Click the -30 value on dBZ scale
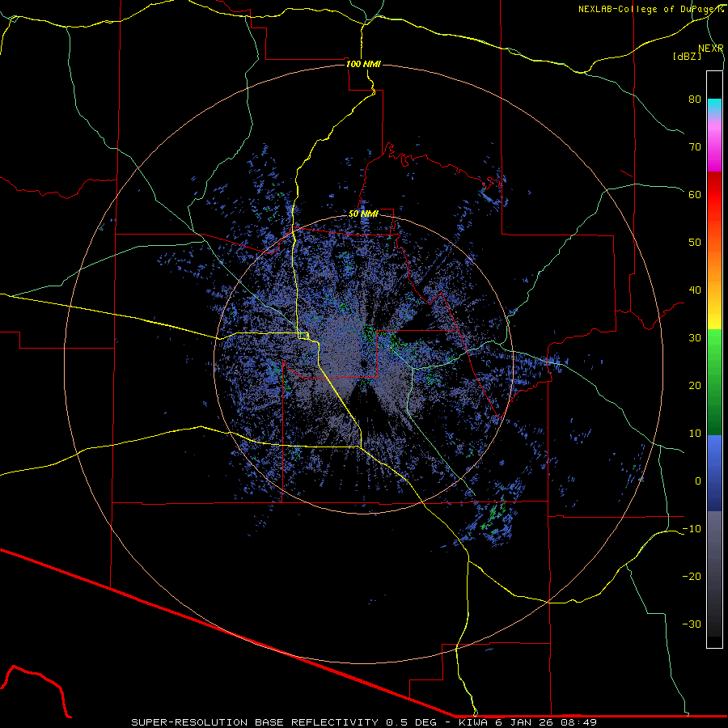Screen dimensions: 728x728 [x=692, y=624]
